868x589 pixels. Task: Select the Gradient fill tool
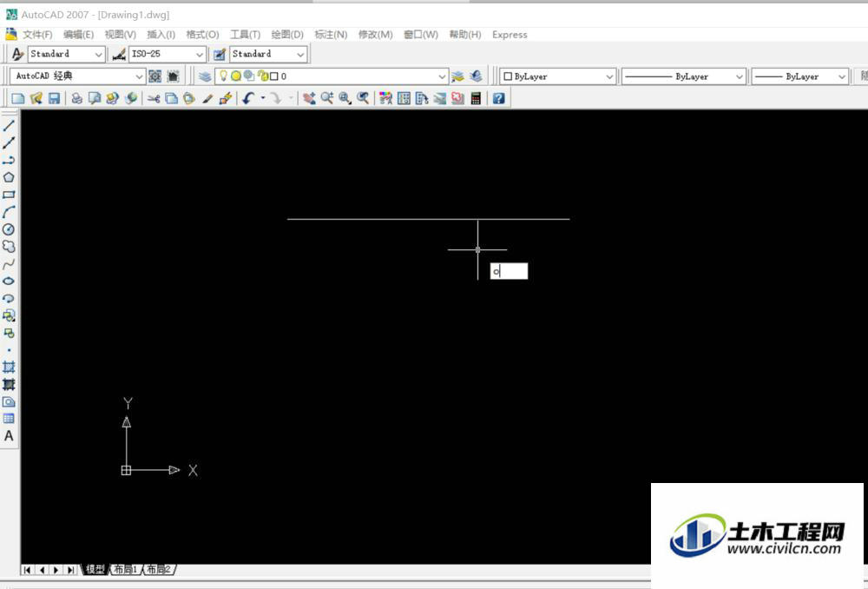pos(9,384)
